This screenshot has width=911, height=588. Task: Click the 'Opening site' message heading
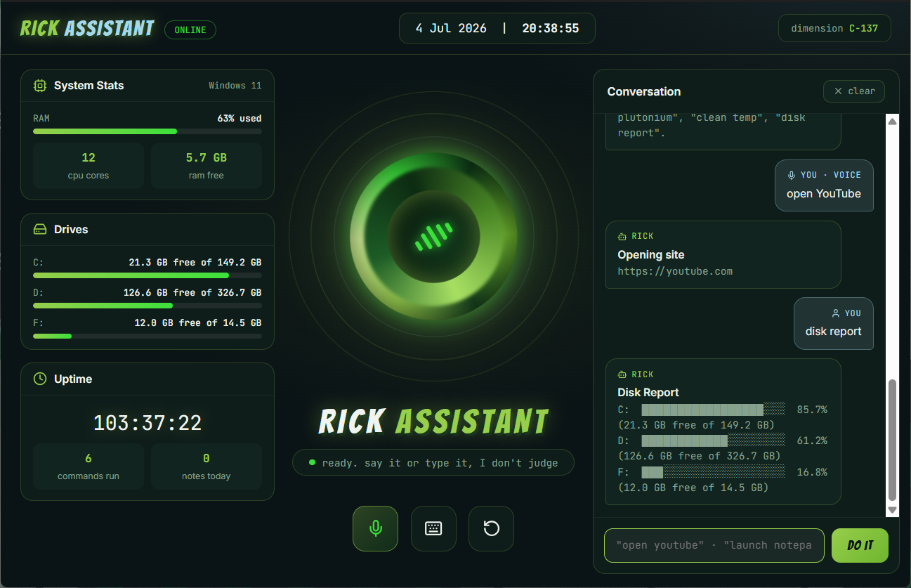(651, 254)
